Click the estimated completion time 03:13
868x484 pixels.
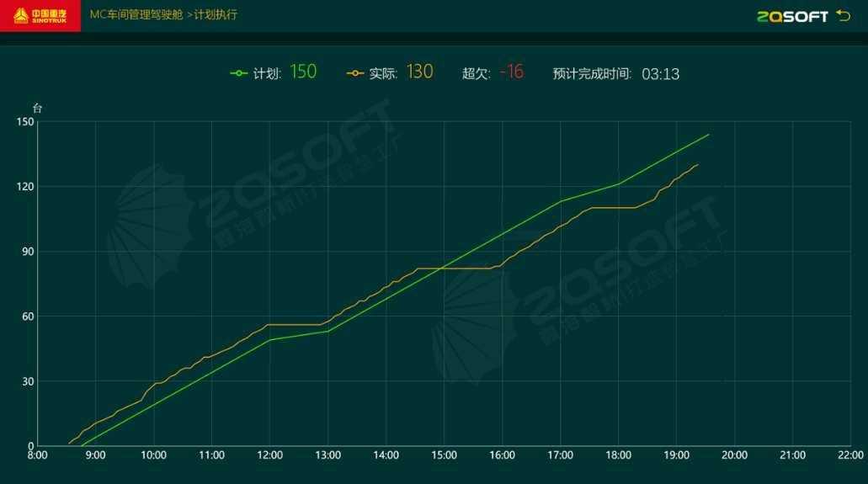click(x=660, y=74)
